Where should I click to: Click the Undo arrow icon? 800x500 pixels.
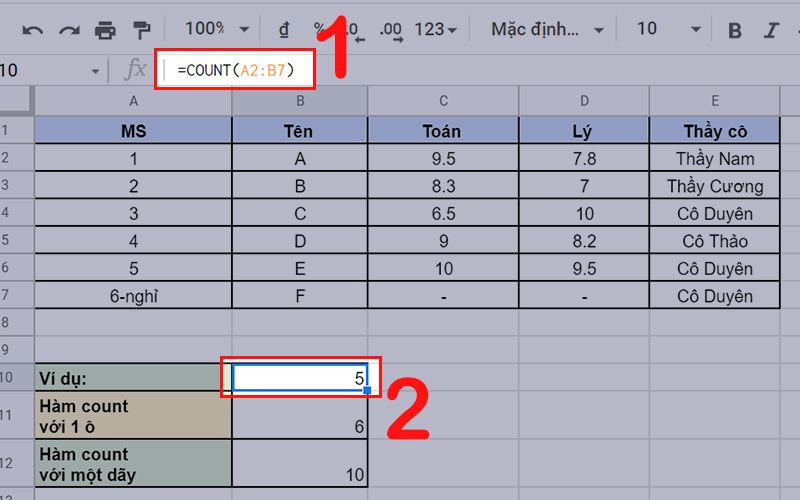(x=33, y=31)
